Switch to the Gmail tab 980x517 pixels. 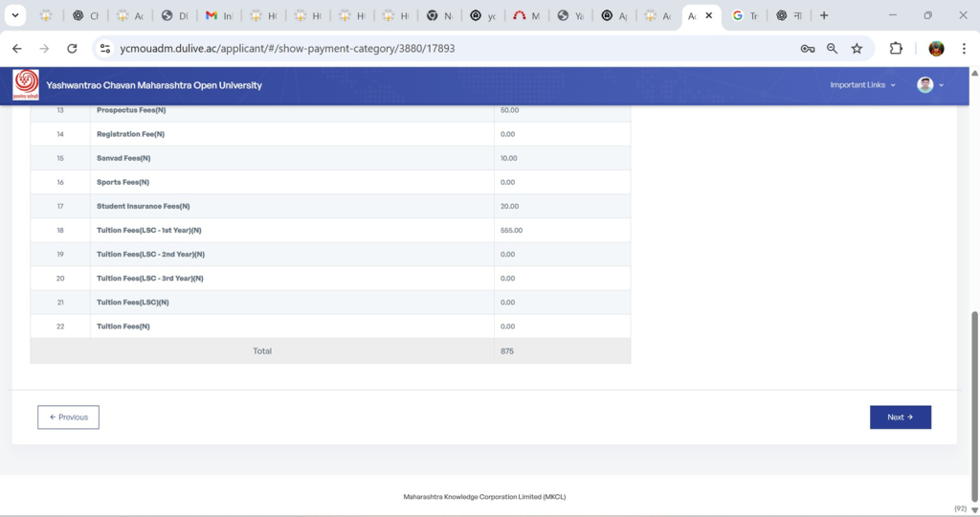point(219,16)
